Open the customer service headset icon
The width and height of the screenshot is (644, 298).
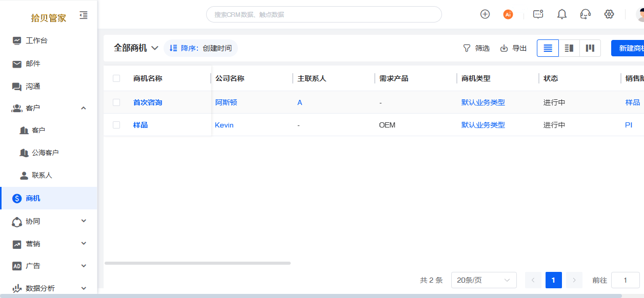(586, 14)
